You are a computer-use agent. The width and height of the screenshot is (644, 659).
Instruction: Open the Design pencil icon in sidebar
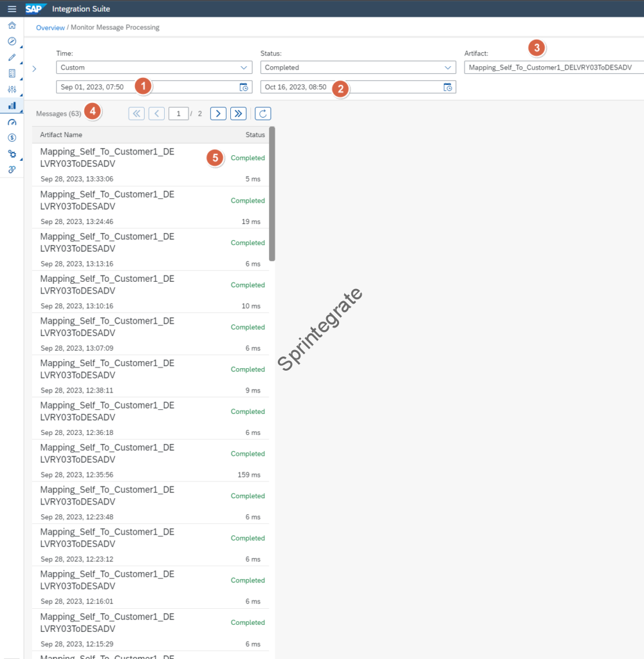[x=12, y=57]
